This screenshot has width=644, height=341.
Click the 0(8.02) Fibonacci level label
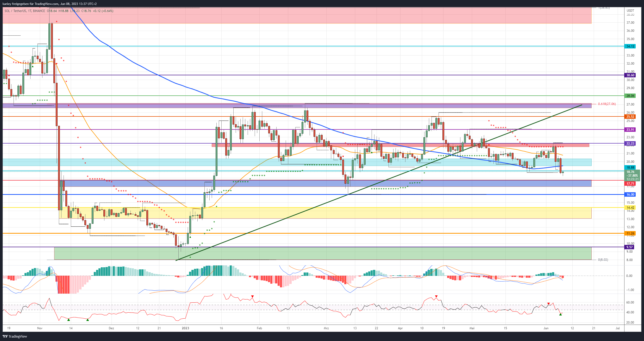603,260
